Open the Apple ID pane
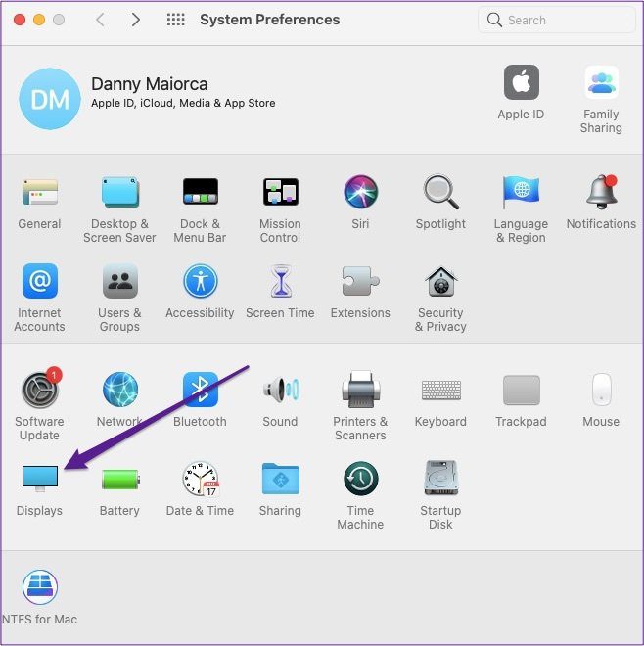 click(x=522, y=82)
